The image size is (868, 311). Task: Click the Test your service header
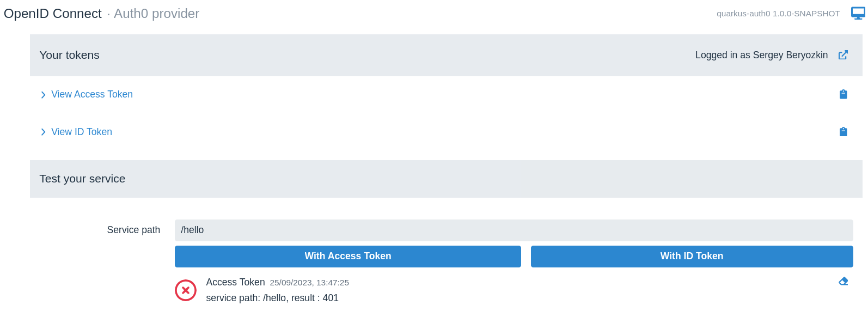(x=82, y=179)
